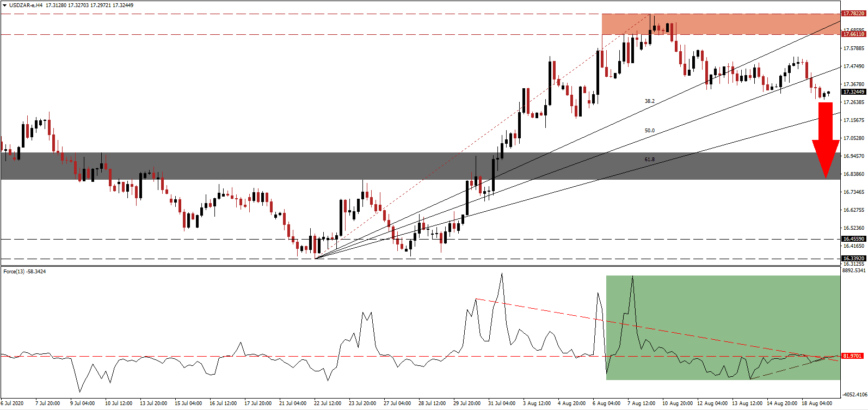Image resolution: width=868 pixels, height=410 pixels.
Task: Select the green rectangle in Force panel
Action: pyautogui.click(x=723, y=327)
